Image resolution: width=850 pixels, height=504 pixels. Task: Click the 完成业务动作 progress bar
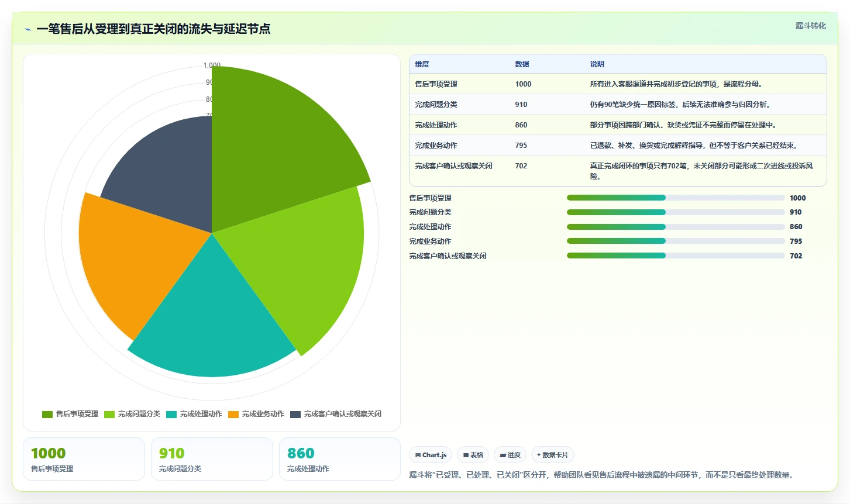tap(676, 241)
